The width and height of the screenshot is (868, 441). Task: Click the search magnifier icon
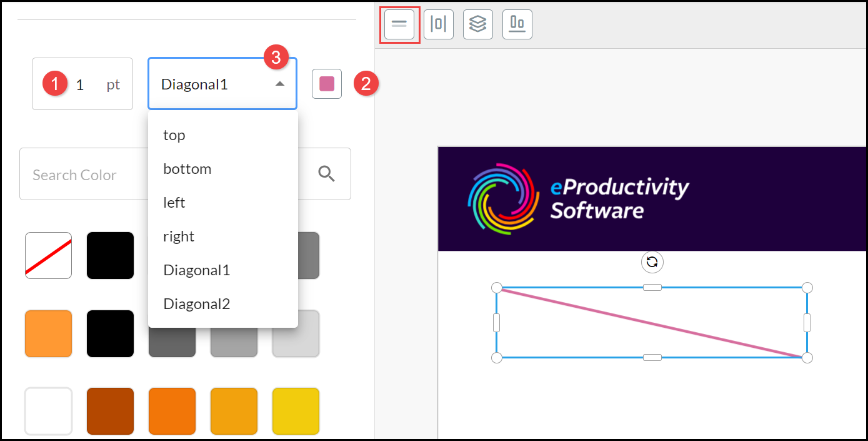(327, 174)
